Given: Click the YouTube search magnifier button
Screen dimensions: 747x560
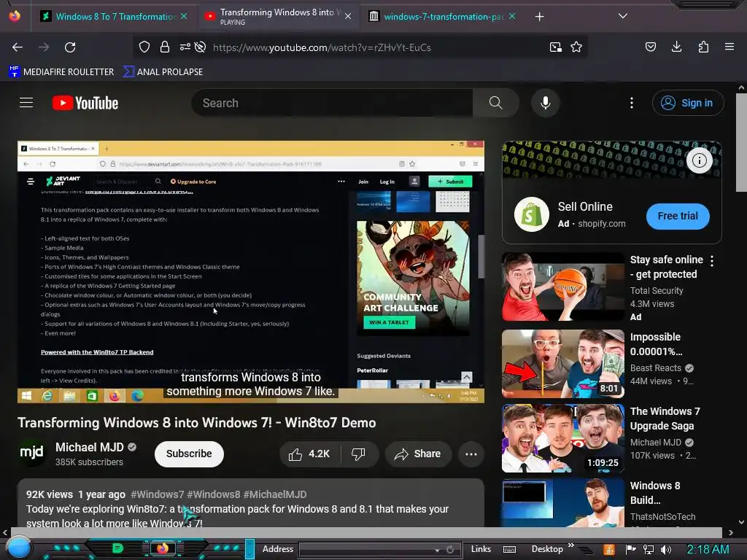Looking at the screenshot, I should point(496,103).
